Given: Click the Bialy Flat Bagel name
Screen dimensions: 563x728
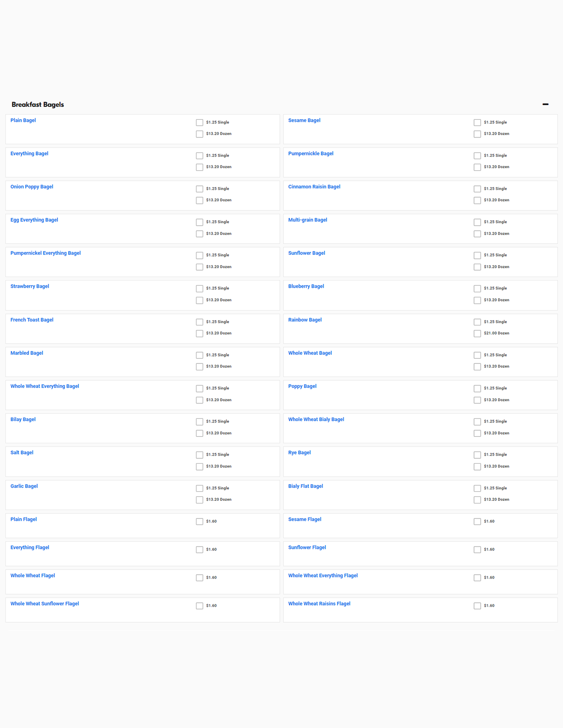Looking at the screenshot, I should coord(305,486).
